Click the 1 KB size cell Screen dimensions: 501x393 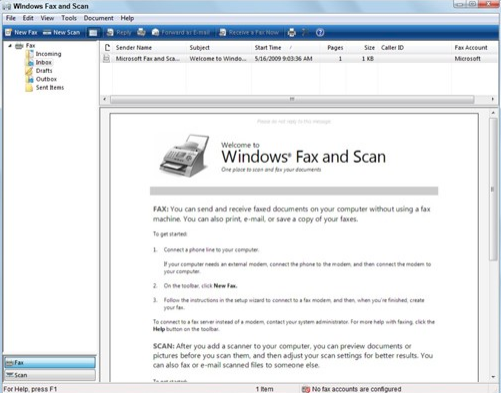368,59
